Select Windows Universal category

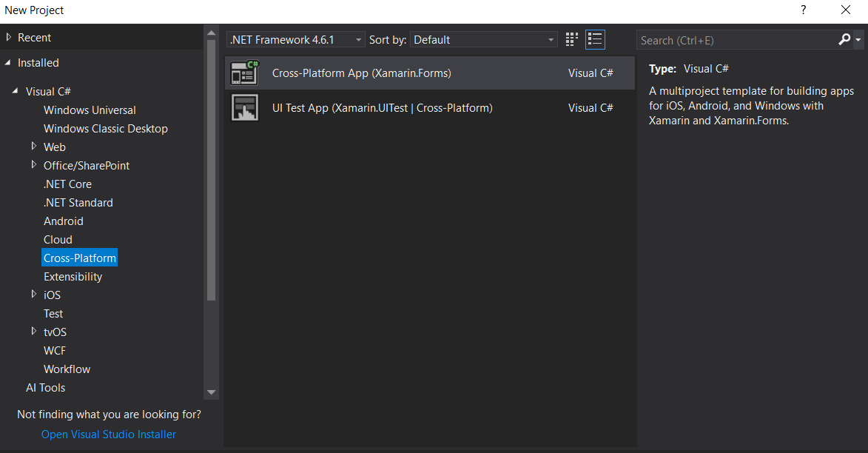(90, 110)
